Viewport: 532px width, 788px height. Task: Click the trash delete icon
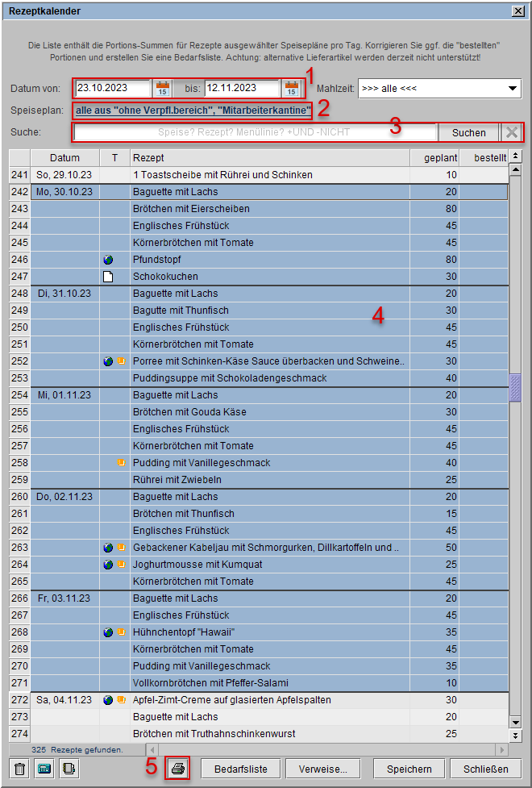[20, 769]
